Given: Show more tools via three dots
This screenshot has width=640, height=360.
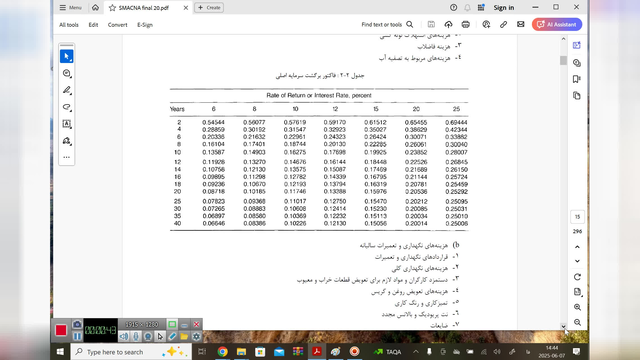Looking at the screenshot, I should click(x=67, y=157).
